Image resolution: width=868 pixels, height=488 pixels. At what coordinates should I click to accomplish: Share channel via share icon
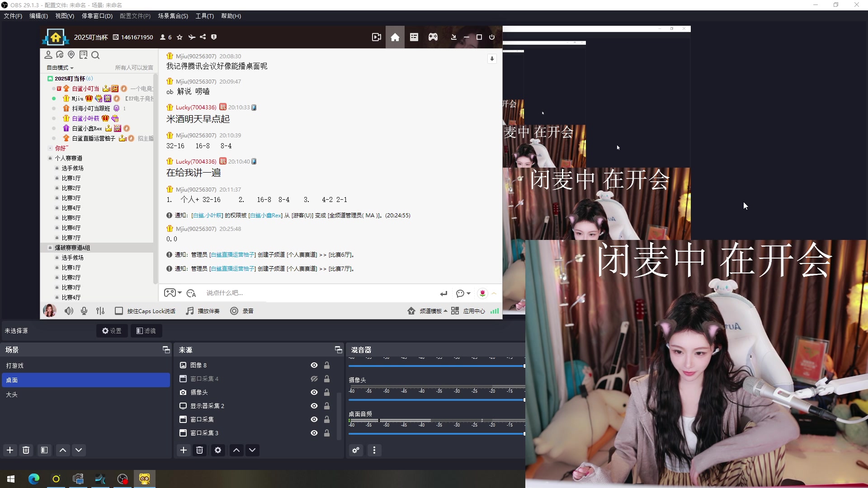203,37
